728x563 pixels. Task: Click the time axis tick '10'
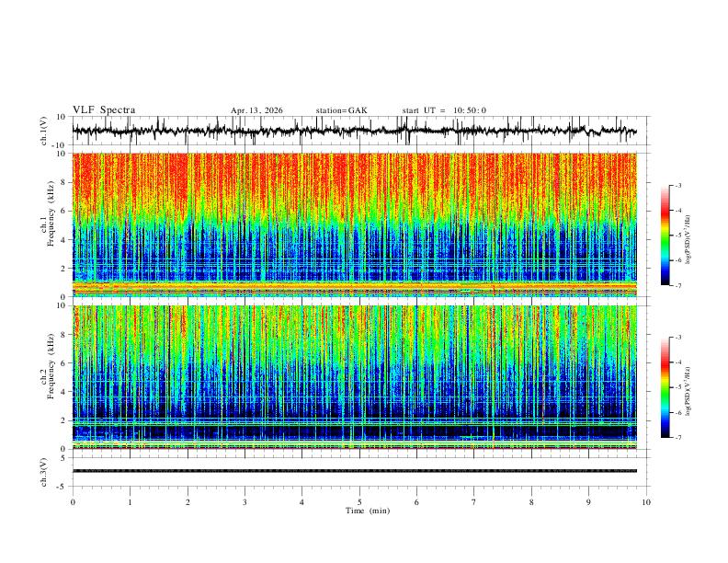(x=646, y=502)
